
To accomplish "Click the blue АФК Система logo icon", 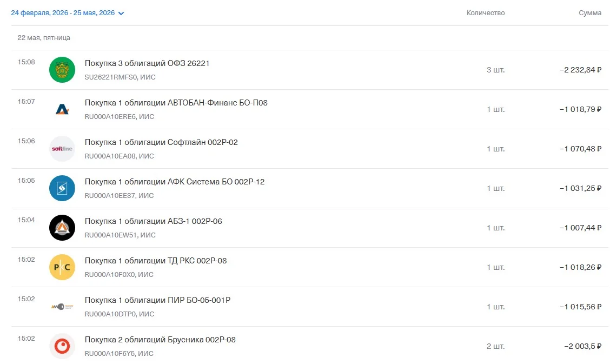I will coord(62,188).
